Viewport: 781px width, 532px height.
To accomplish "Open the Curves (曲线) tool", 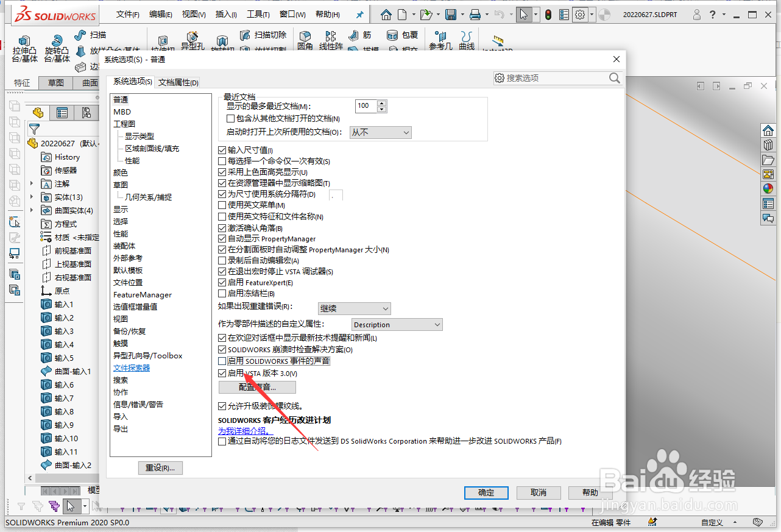I will point(467,38).
